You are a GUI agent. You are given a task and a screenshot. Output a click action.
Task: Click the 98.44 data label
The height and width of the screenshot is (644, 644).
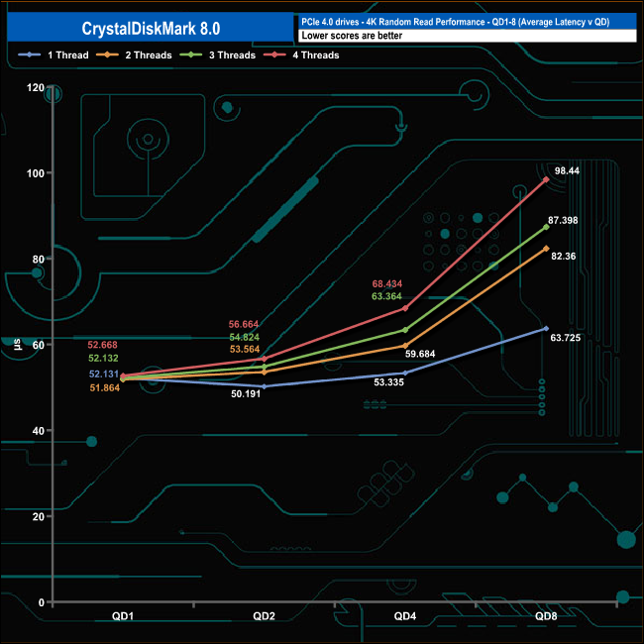click(567, 170)
